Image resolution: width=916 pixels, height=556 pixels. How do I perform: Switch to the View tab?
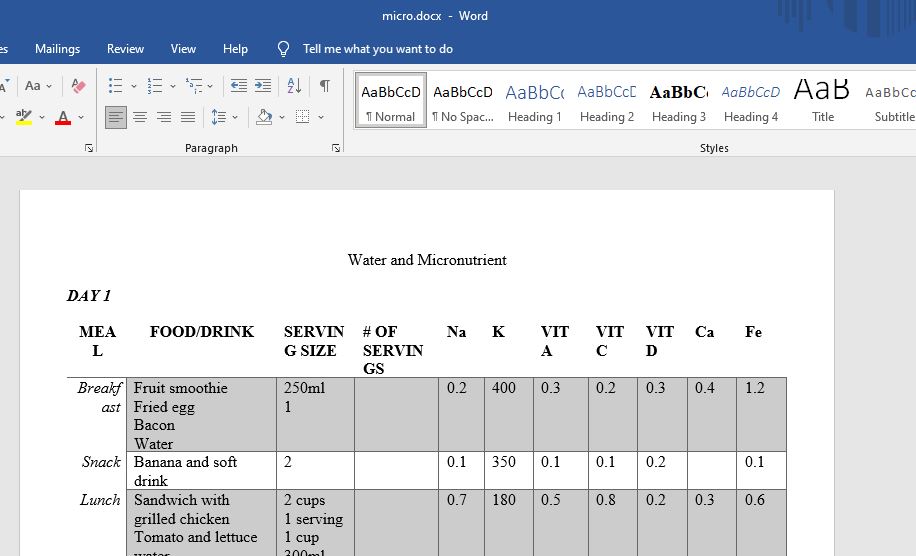click(183, 49)
